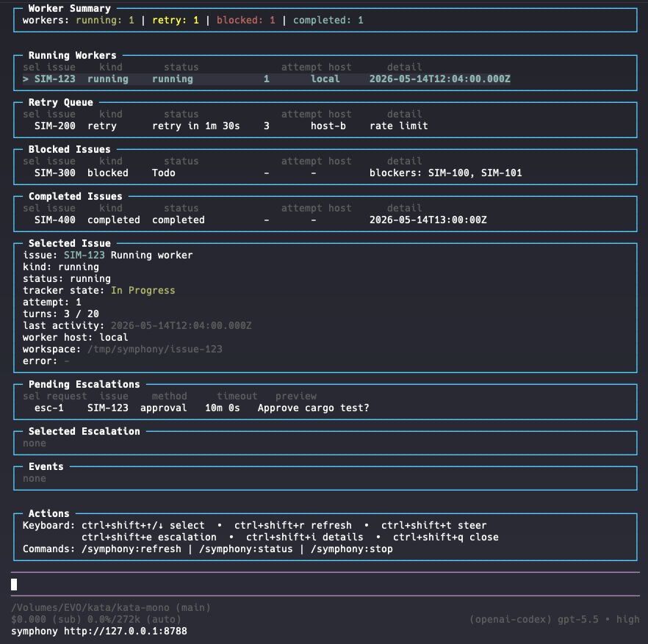Viewport: 648px width, 644px height.
Task: Click the approval method cell
Action: click(x=164, y=408)
